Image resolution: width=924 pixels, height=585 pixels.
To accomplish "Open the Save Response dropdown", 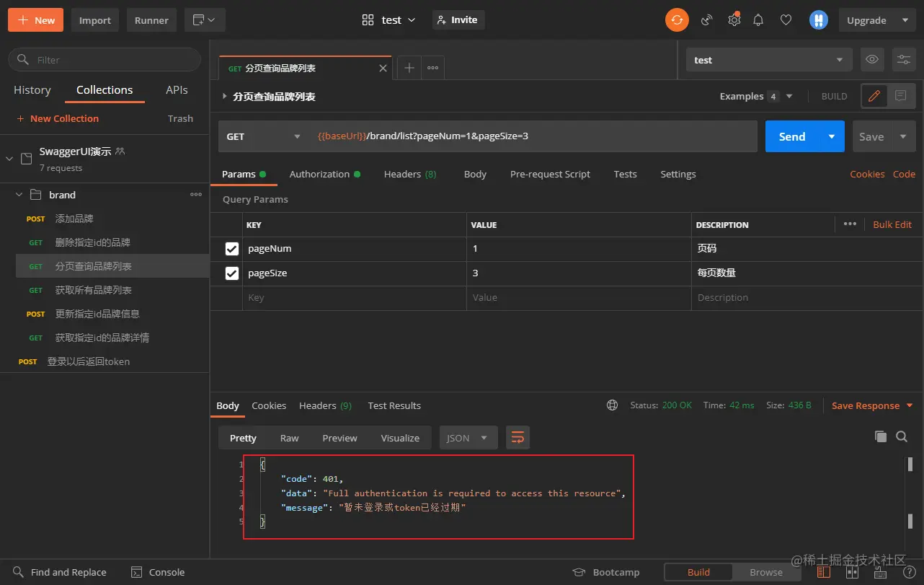I will 872,405.
